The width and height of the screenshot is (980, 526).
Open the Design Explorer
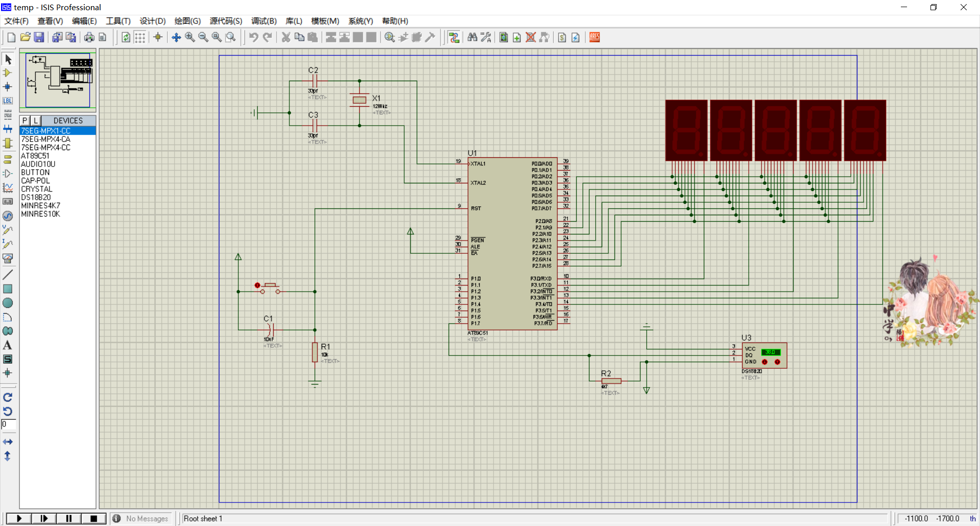[504, 37]
